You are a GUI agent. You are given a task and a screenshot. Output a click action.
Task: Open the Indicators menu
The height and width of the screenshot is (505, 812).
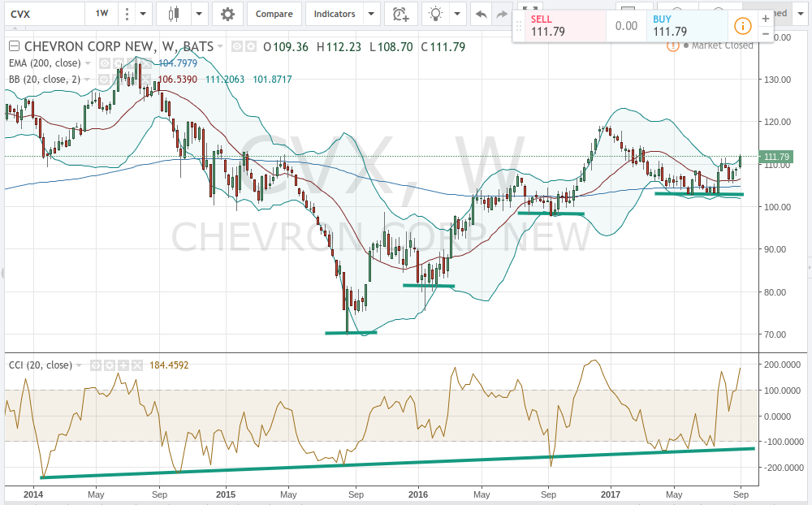(335, 14)
